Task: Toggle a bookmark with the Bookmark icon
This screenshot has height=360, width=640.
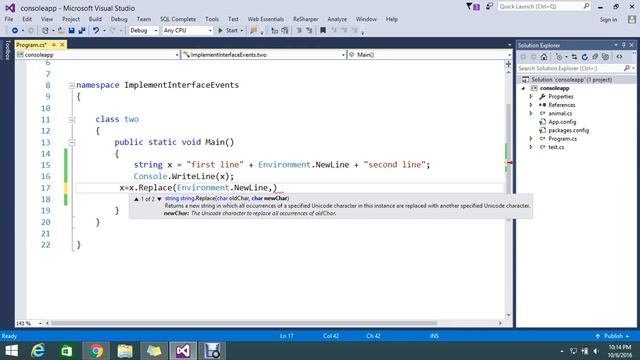Action: coord(323,31)
